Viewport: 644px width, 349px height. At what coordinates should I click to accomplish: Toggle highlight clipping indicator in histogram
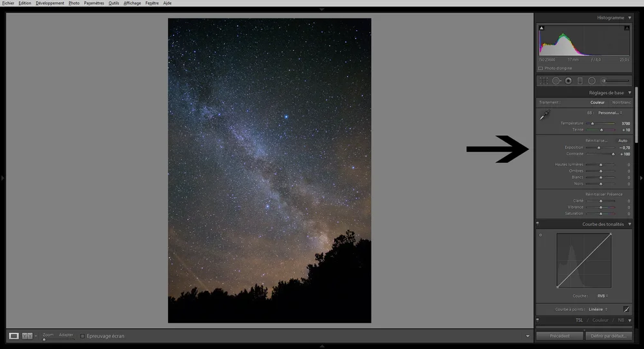point(627,28)
